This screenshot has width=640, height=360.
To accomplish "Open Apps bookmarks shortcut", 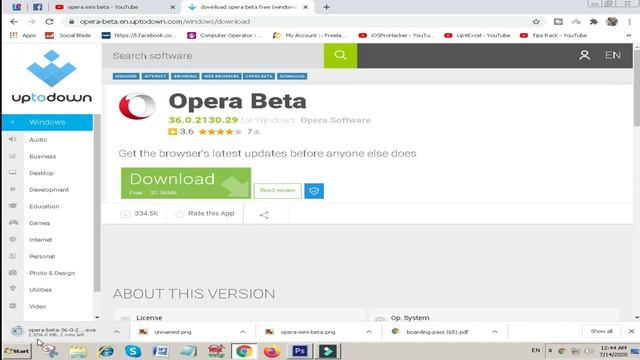I will point(23,36).
